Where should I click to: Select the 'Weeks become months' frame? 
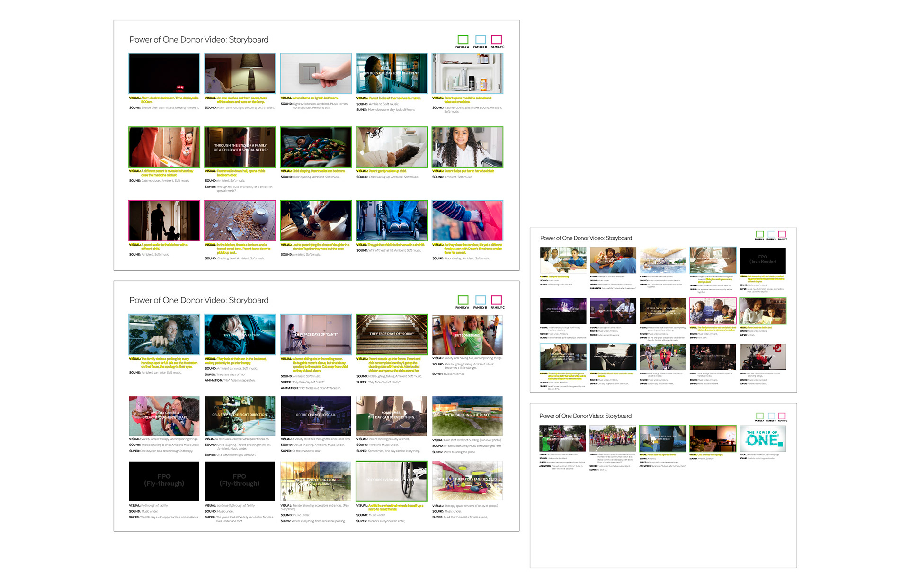[x=713, y=356]
